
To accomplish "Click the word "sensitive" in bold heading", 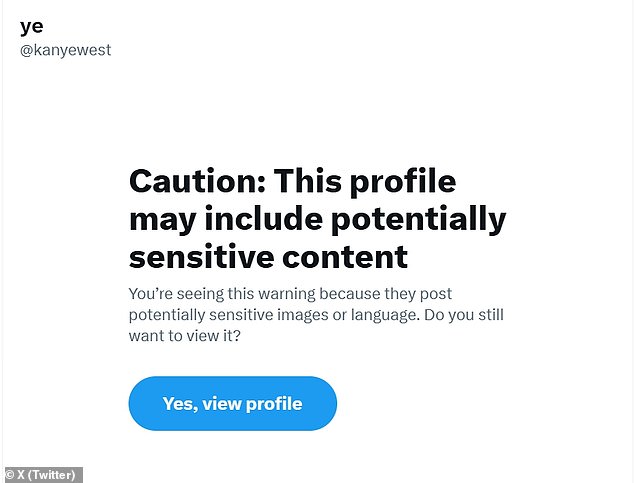I will pos(201,257).
